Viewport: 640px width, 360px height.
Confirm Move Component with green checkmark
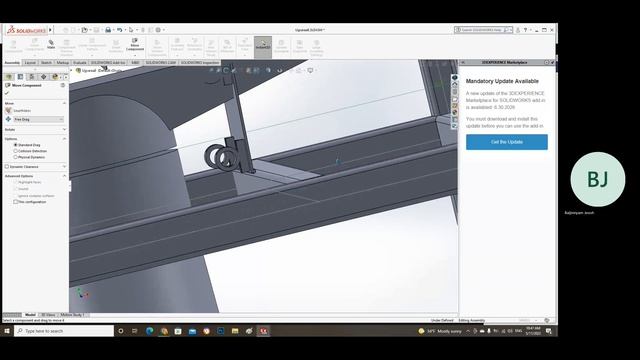click(x=7, y=93)
